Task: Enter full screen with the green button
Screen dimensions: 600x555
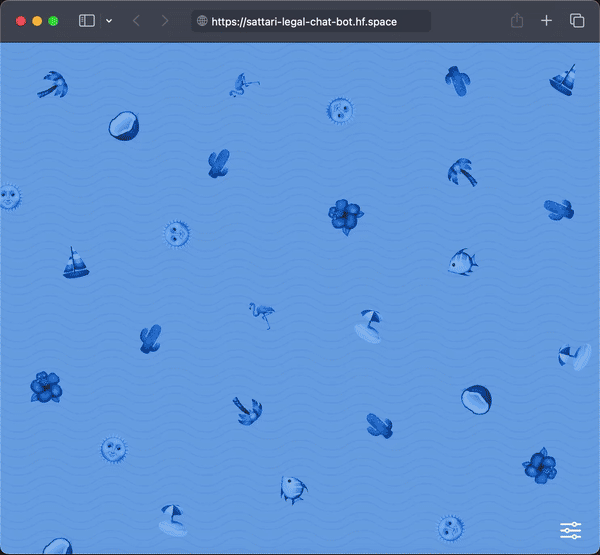Action: tap(53, 21)
